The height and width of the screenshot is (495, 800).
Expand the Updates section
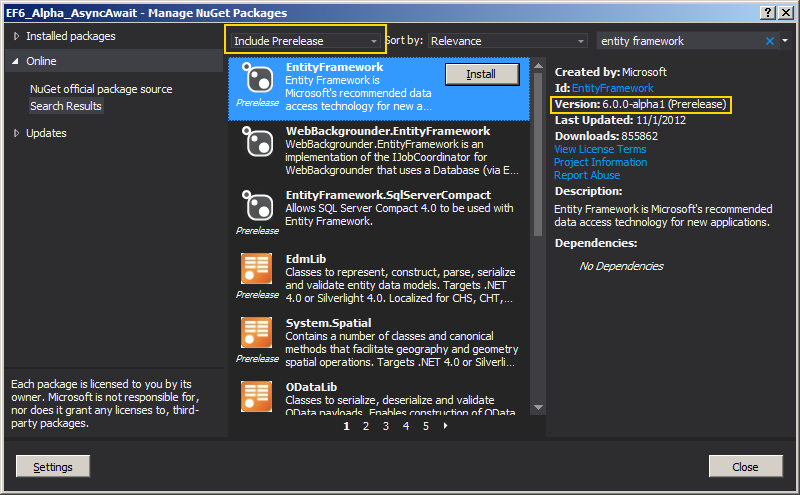(17, 133)
